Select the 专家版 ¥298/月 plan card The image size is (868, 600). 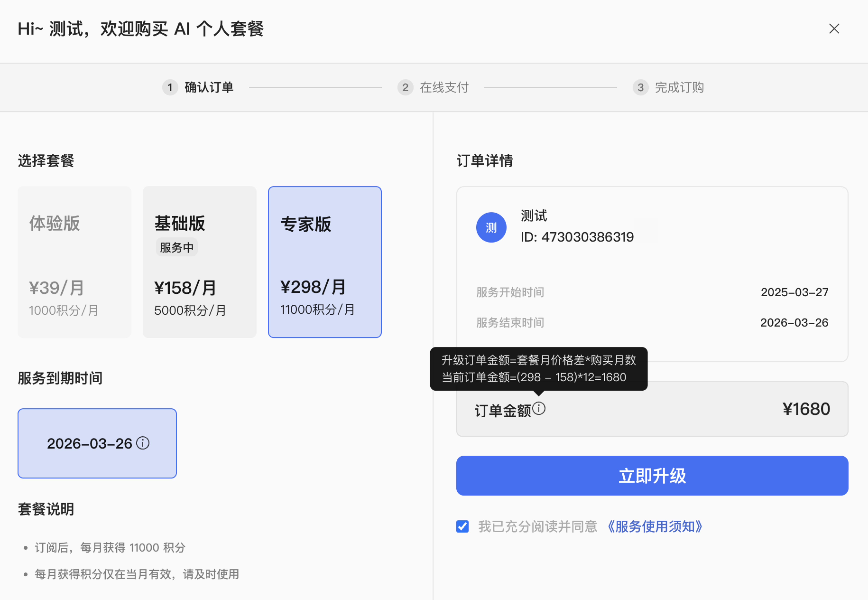pyautogui.click(x=325, y=262)
